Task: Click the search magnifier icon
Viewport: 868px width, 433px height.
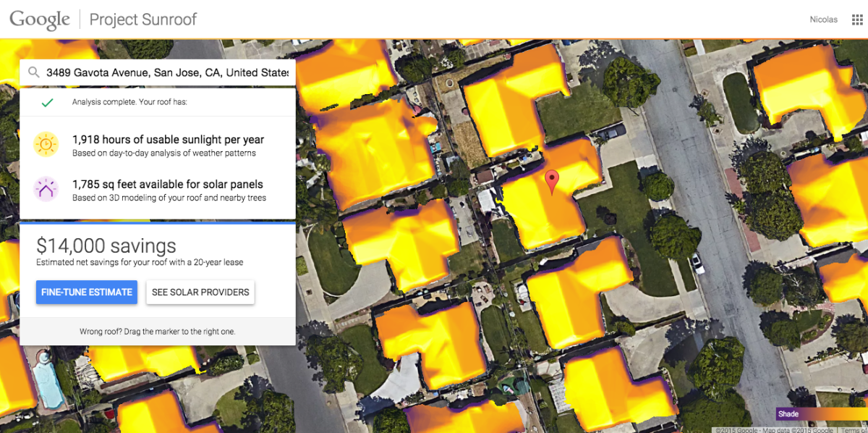Action: 33,72
